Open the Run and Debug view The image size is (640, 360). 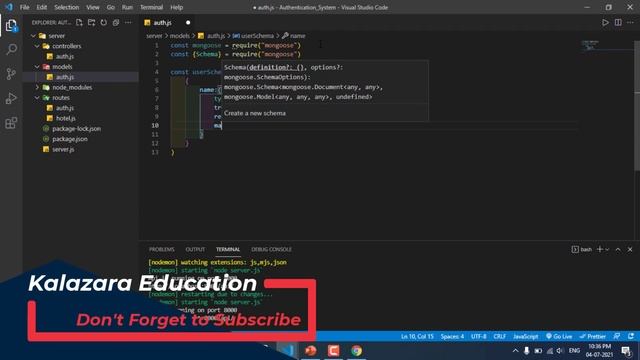11,98
